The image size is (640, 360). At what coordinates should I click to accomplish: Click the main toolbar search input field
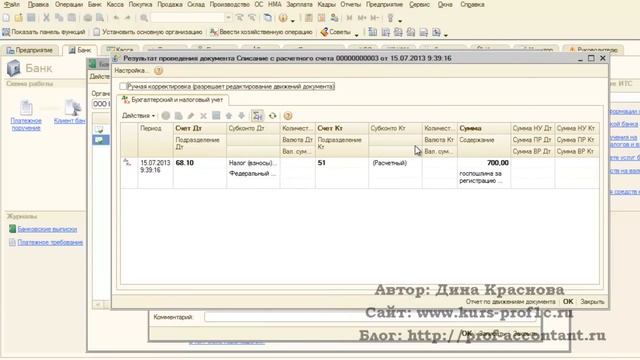click(x=187, y=18)
